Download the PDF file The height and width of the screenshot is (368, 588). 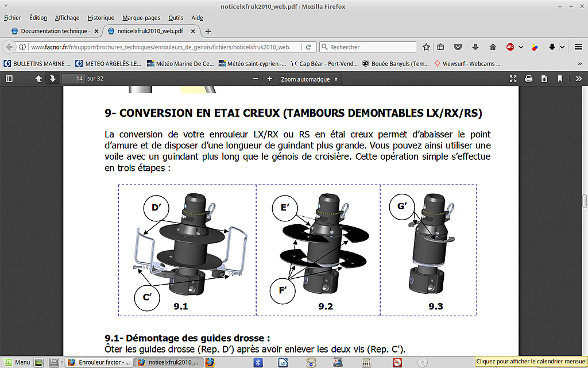point(544,79)
